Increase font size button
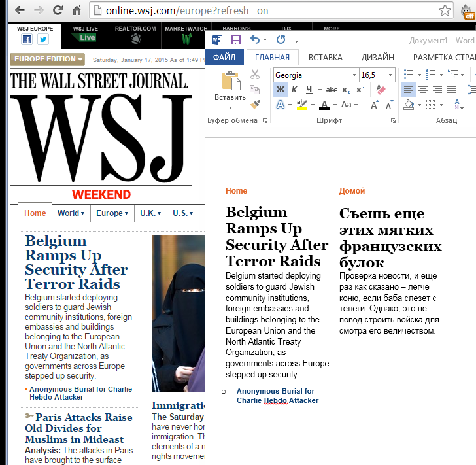This screenshot has height=465, width=476. coord(375,105)
